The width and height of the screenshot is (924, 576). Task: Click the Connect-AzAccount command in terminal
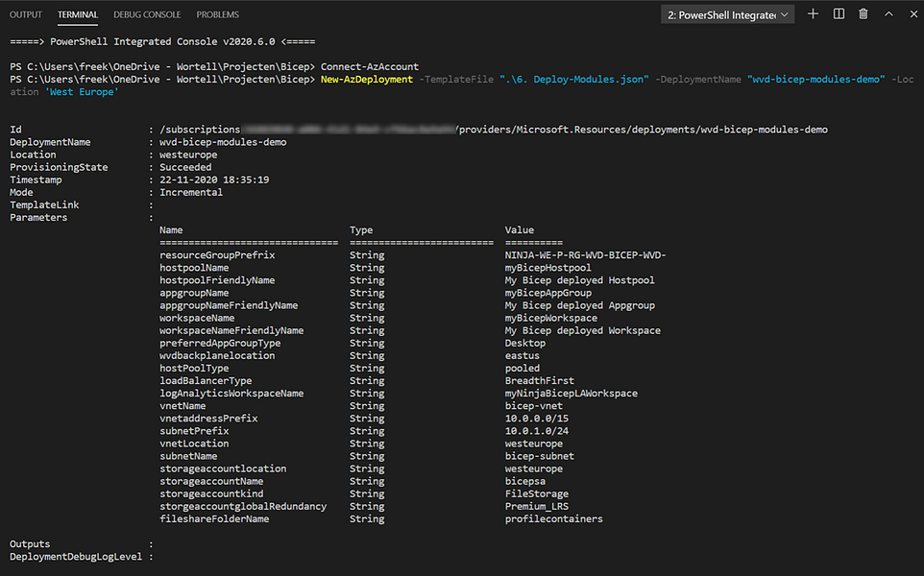[370, 66]
